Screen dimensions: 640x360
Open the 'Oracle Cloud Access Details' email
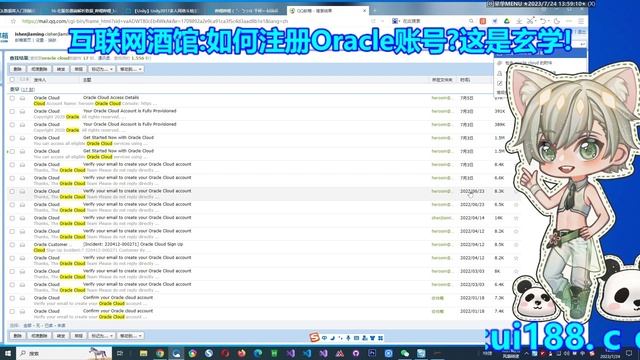coord(111,98)
